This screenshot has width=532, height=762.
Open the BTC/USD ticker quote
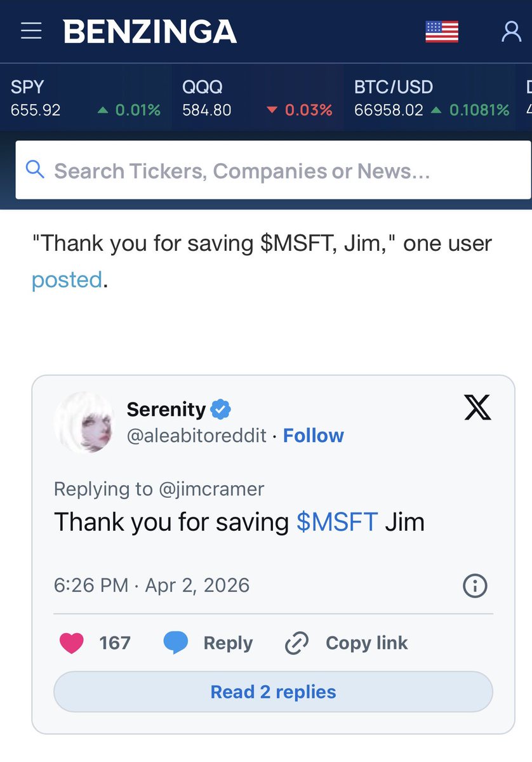[432, 98]
